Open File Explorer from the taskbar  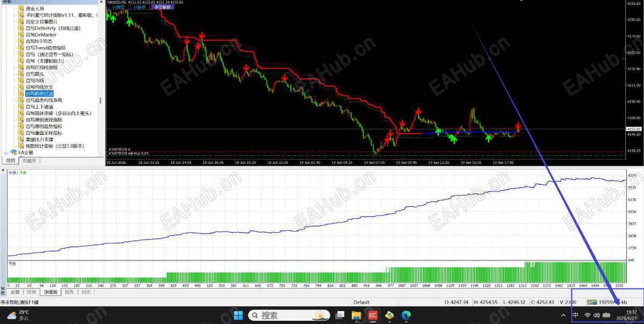click(x=356, y=315)
